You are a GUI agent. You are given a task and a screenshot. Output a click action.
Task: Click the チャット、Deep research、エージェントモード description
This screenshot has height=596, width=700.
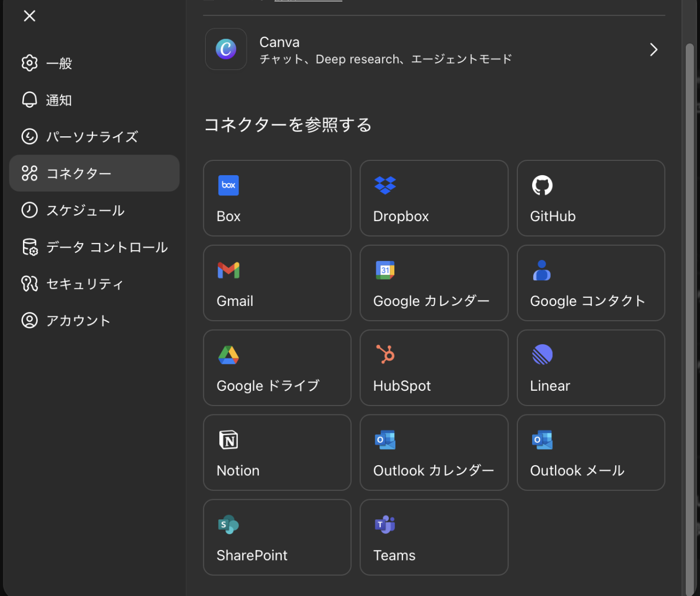(386, 59)
